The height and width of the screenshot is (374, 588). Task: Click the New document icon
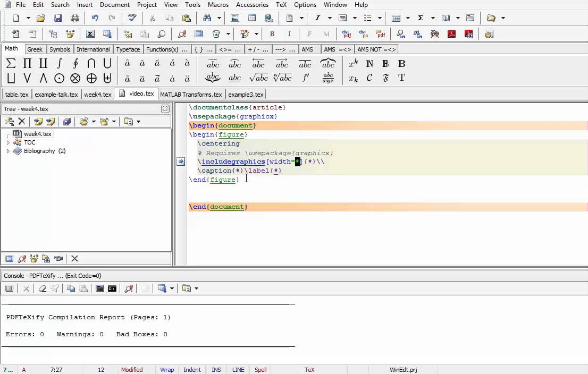[16, 18]
